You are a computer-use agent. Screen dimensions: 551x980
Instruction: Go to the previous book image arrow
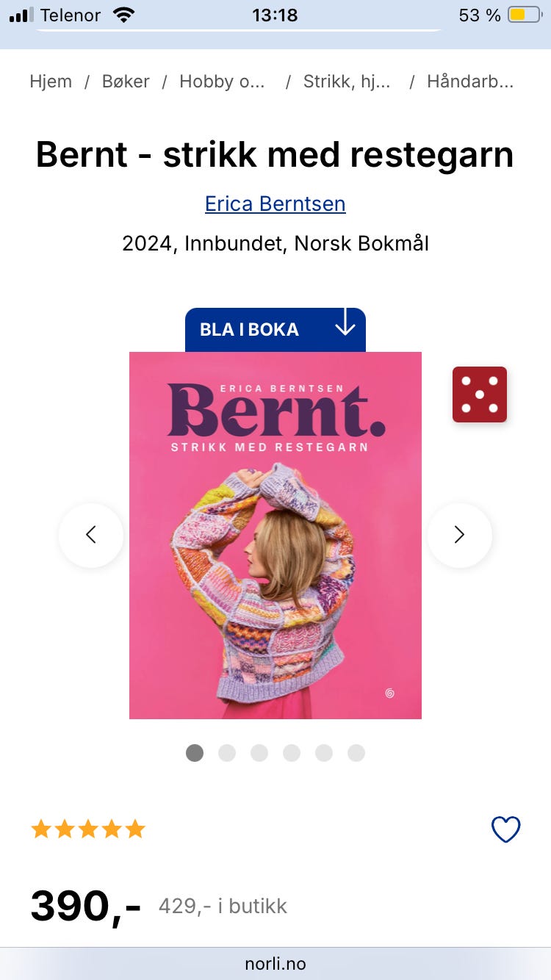pyautogui.click(x=91, y=535)
